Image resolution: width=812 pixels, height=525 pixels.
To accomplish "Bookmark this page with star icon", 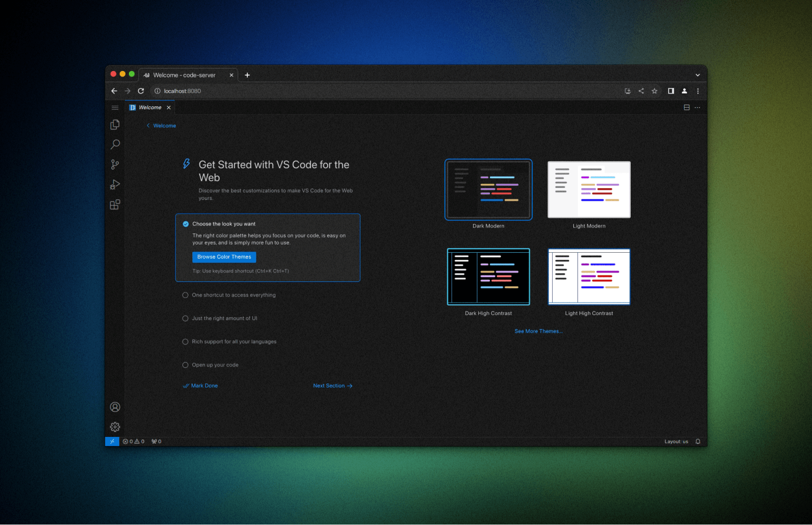I will coord(654,91).
